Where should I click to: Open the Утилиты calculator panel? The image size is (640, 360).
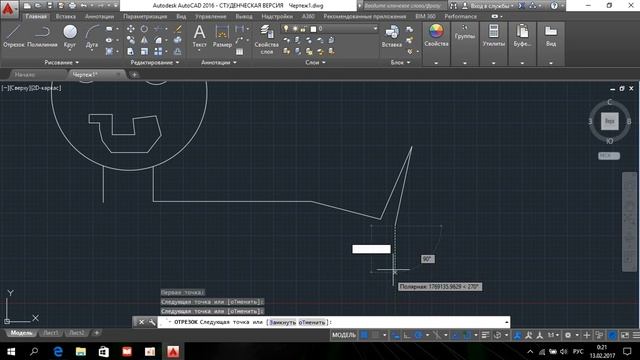(x=493, y=36)
